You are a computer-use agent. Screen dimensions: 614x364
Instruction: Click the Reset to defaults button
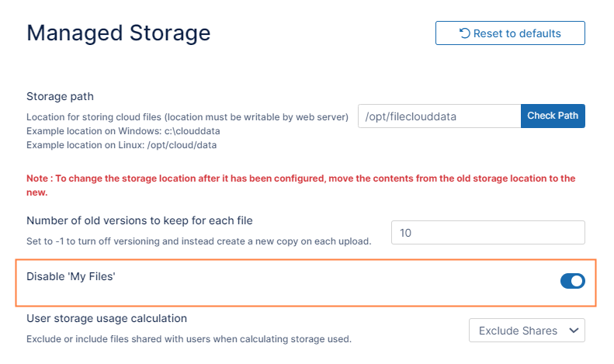pos(510,33)
